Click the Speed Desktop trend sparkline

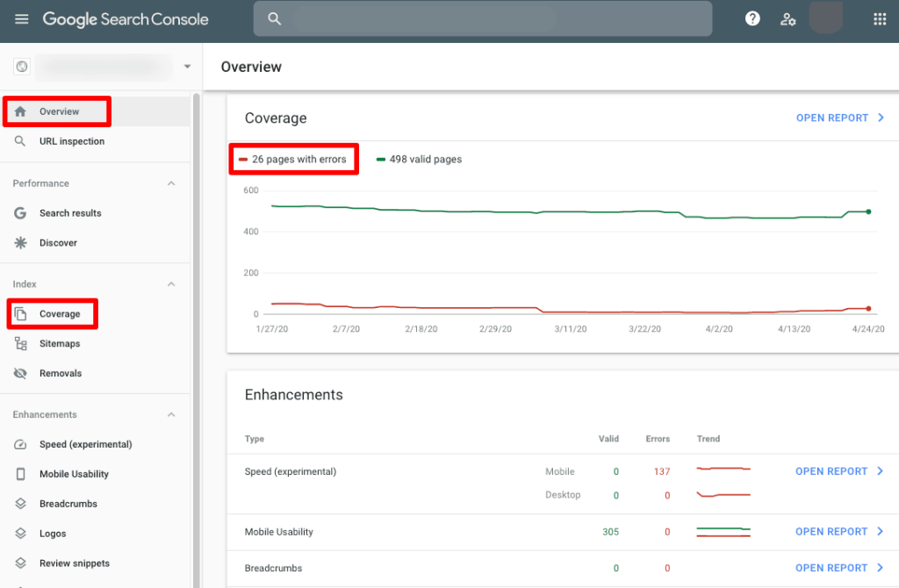click(x=723, y=494)
